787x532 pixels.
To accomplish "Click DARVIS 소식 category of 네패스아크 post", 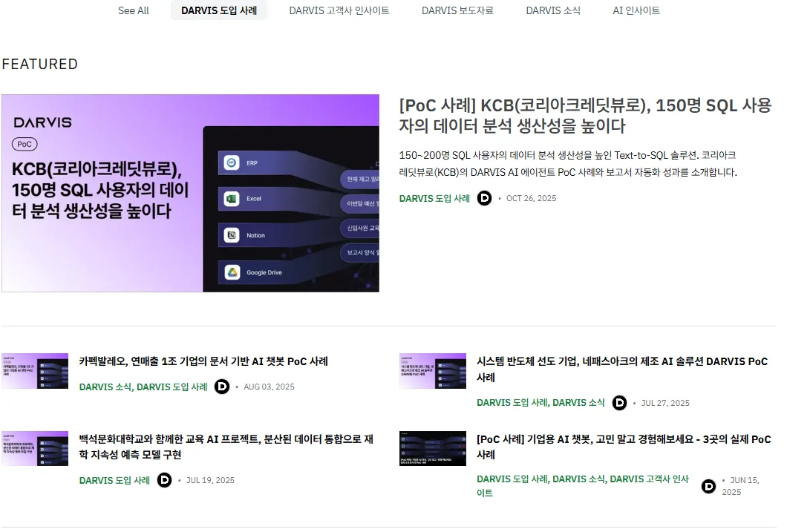I will point(578,403).
